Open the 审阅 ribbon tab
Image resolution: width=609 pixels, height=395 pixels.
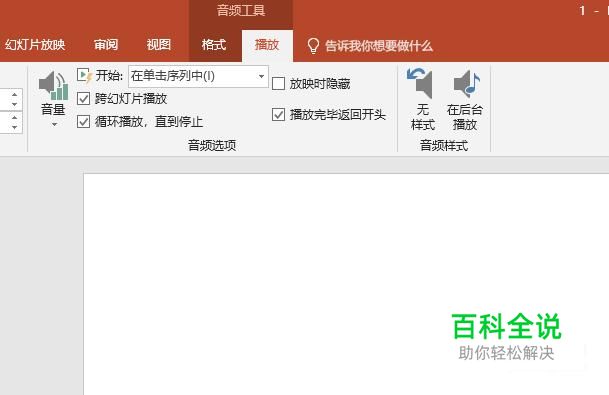106,45
